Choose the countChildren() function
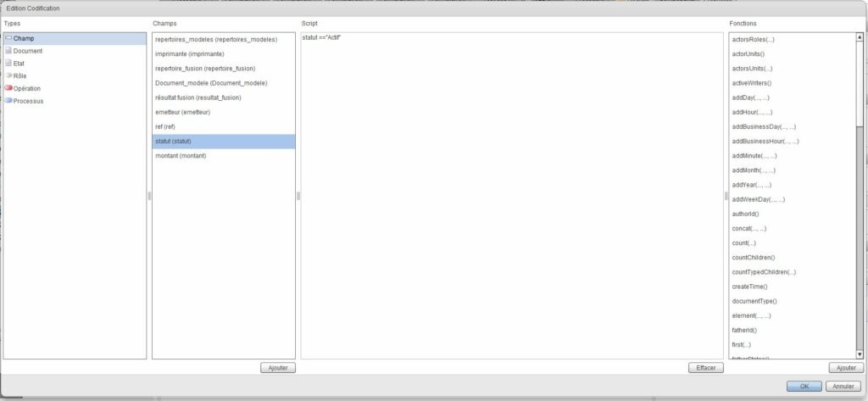This screenshot has height=401, width=868. coord(753,257)
